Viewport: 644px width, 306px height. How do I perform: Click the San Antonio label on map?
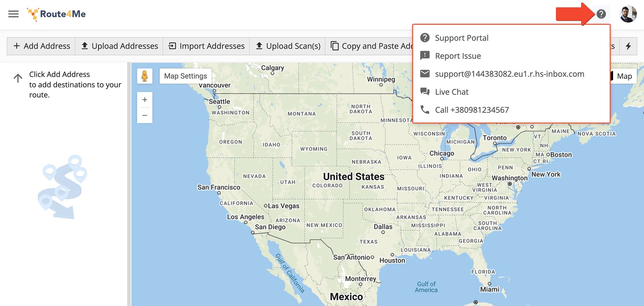[352, 257]
